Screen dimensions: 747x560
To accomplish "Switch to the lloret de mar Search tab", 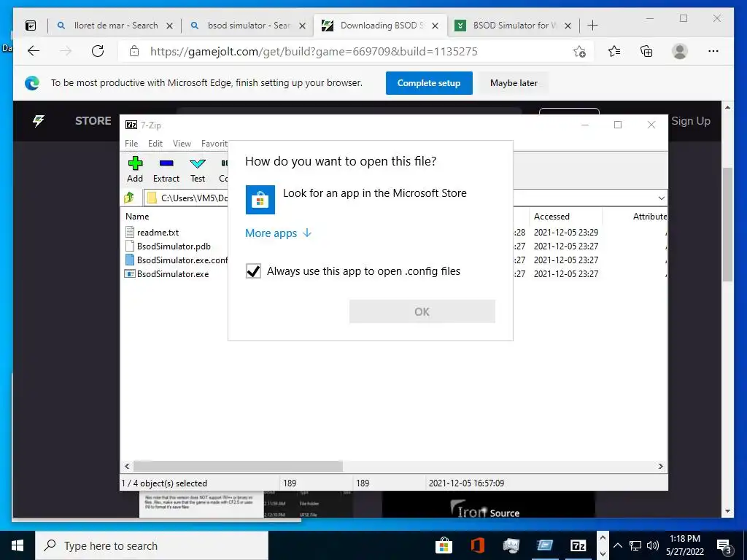I will (x=115, y=26).
